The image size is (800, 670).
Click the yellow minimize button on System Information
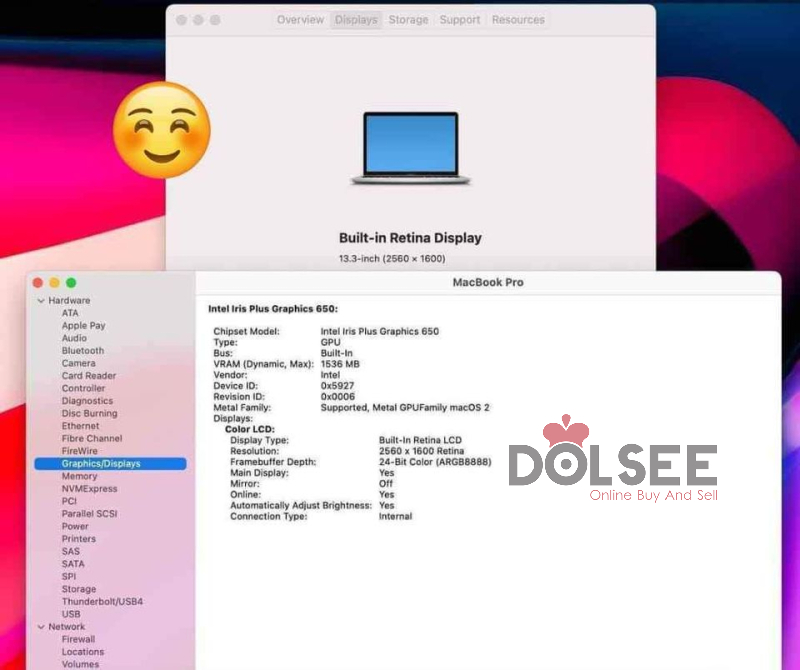(x=55, y=283)
